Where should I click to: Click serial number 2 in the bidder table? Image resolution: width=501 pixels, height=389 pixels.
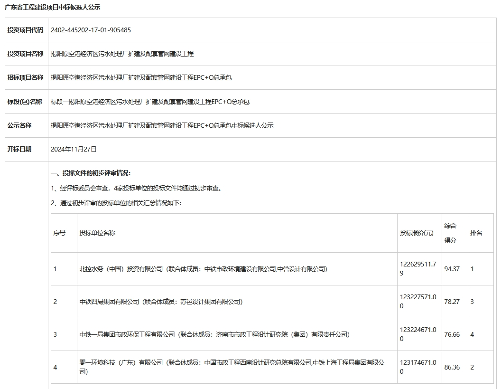pyautogui.click(x=55, y=301)
